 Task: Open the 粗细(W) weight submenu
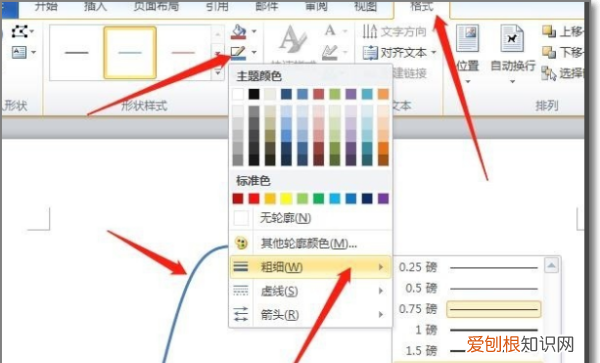click(311, 267)
